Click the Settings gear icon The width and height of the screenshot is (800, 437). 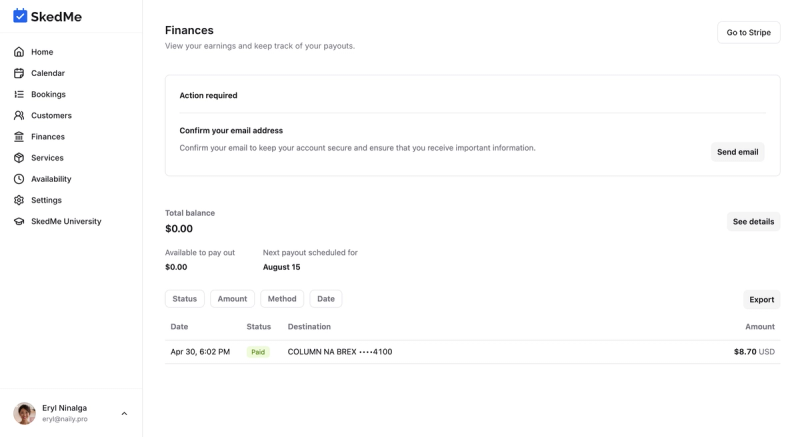19,200
